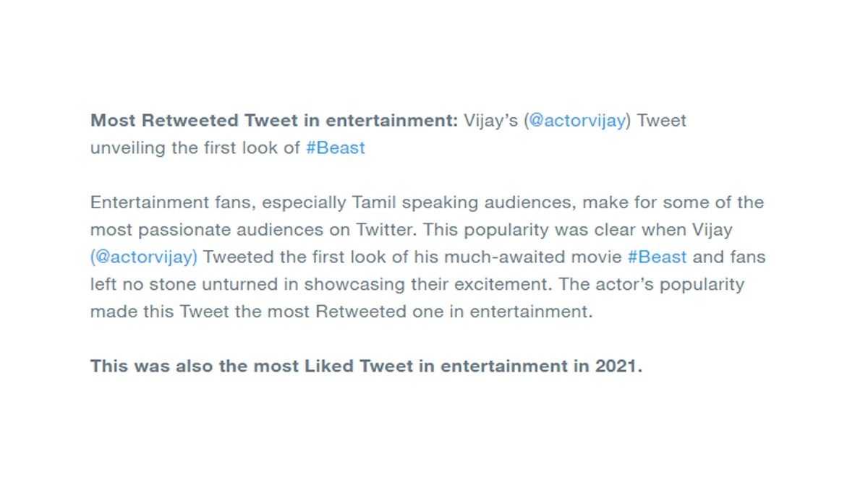This screenshot has height=488, width=868.
Task: Click the #Beast hashtag after 'first look of'
Action: click(336, 148)
